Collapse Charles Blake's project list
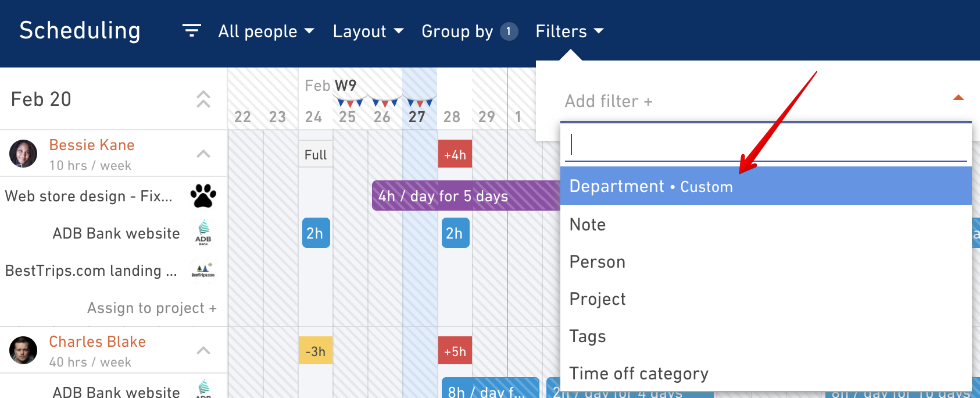Image resolution: width=980 pixels, height=398 pixels. pos(203,350)
